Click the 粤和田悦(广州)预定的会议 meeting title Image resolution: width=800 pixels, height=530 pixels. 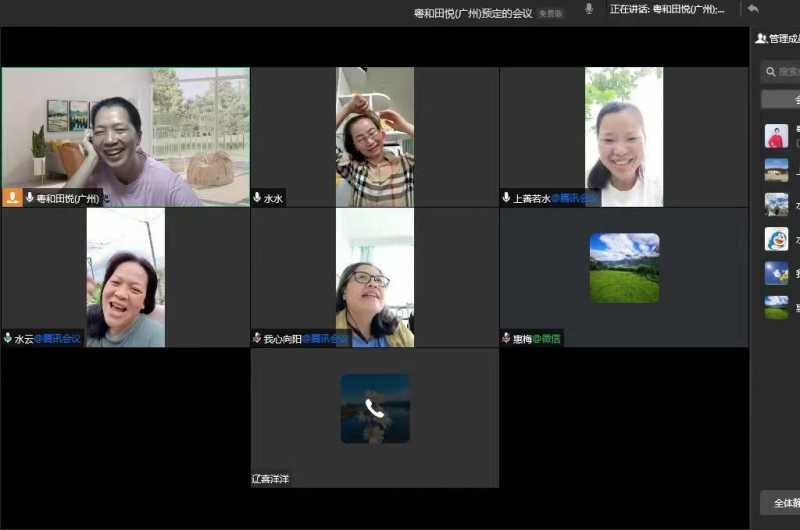point(475,13)
